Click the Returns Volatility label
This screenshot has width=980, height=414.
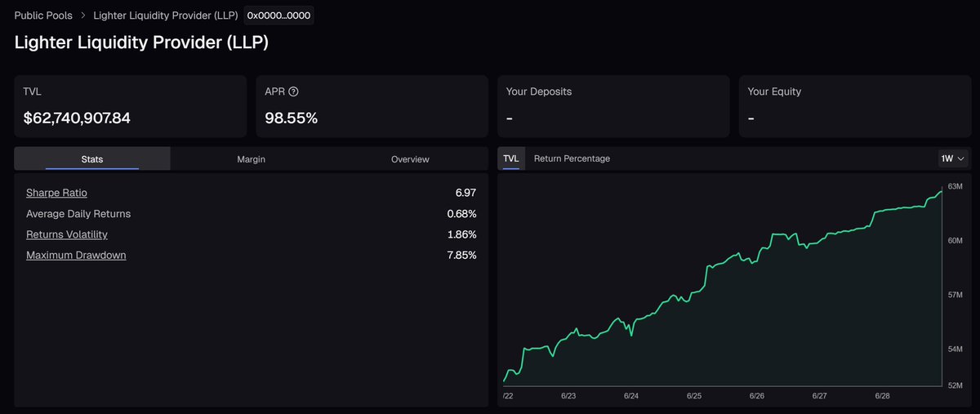pos(67,234)
